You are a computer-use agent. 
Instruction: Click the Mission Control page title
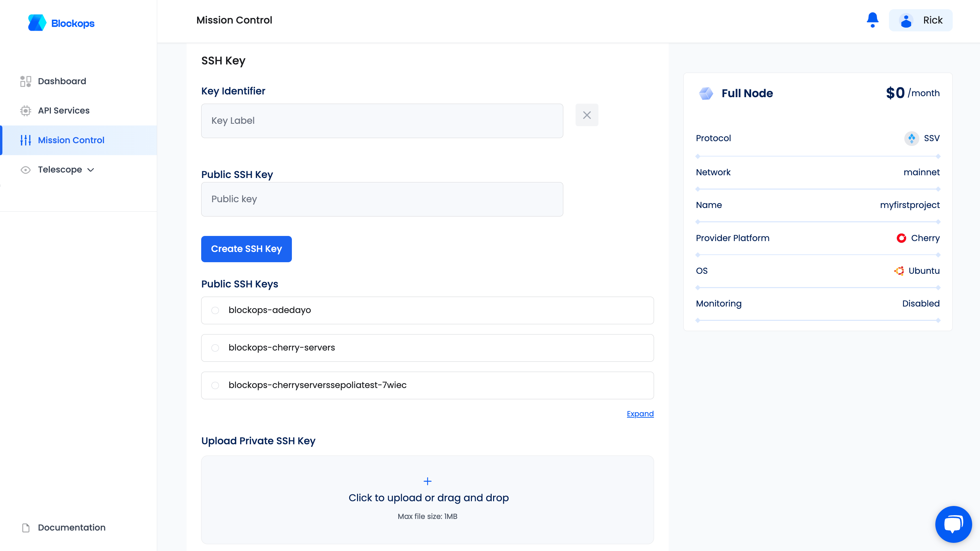[x=234, y=20]
